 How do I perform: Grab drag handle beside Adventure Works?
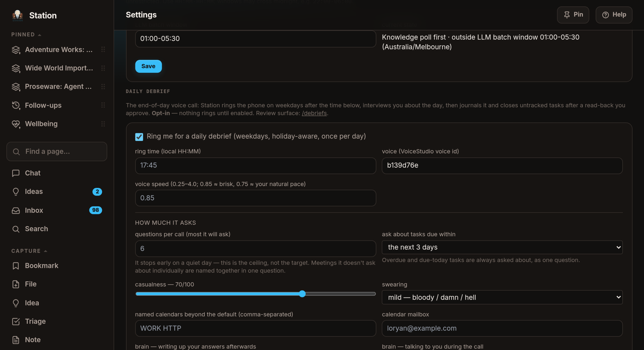pos(103,50)
